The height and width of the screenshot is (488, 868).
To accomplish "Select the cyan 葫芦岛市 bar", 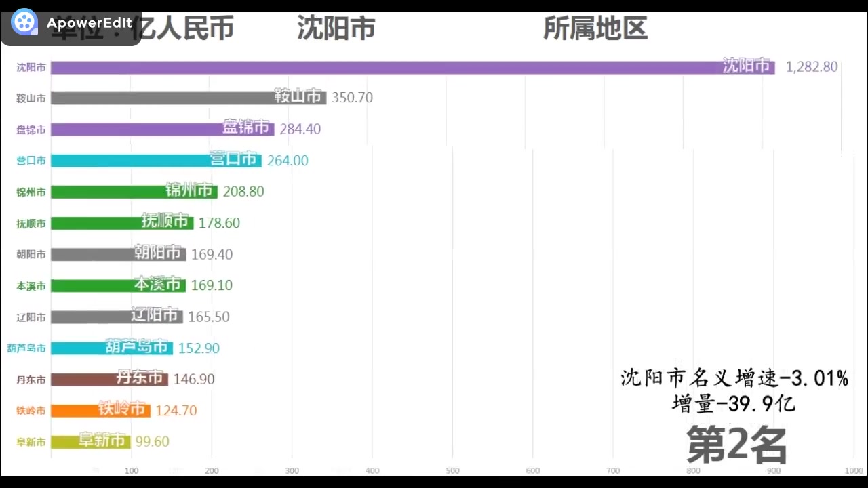I will [x=112, y=348].
